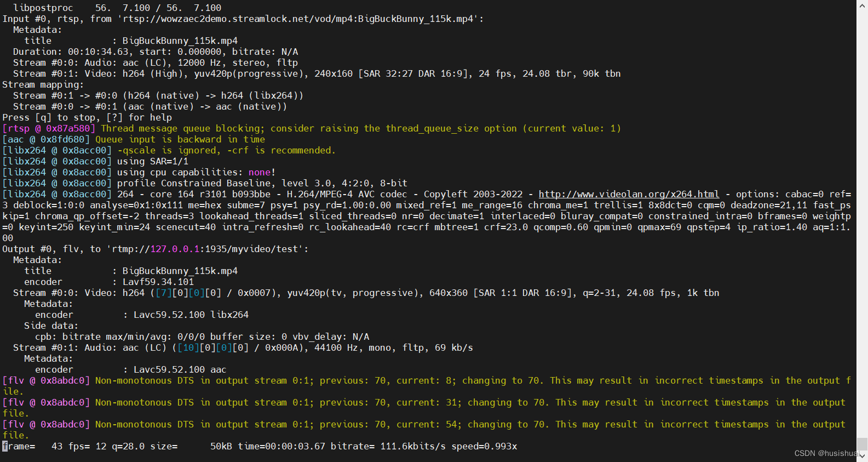Click 'using SAR=1/1' text
This screenshot has width=868, height=462.
point(153,161)
